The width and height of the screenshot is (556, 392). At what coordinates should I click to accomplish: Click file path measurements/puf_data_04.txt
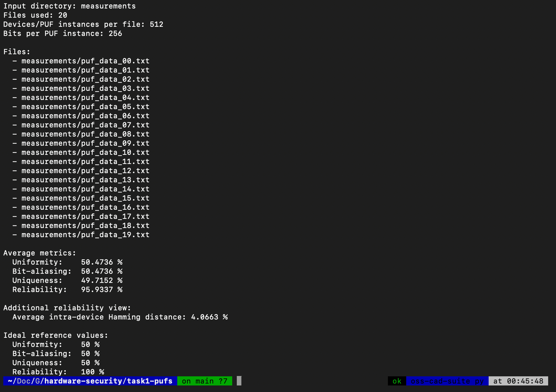[x=85, y=98]
